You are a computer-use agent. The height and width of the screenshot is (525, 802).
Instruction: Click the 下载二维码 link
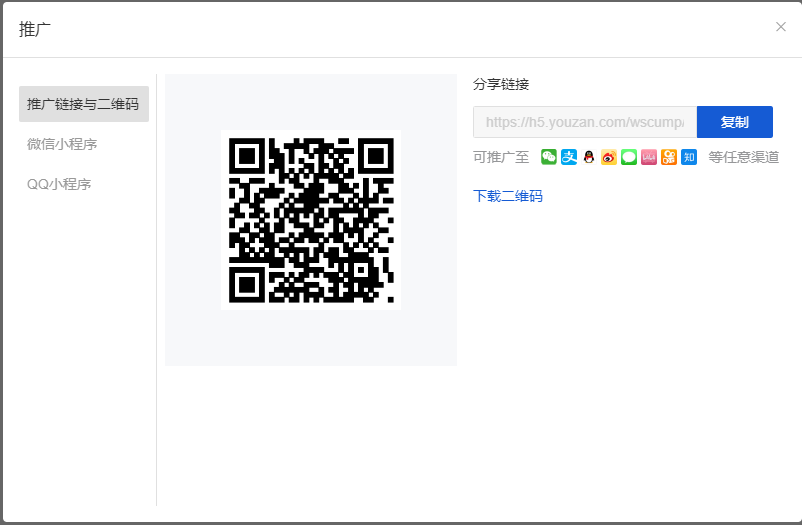coord(508,196)
